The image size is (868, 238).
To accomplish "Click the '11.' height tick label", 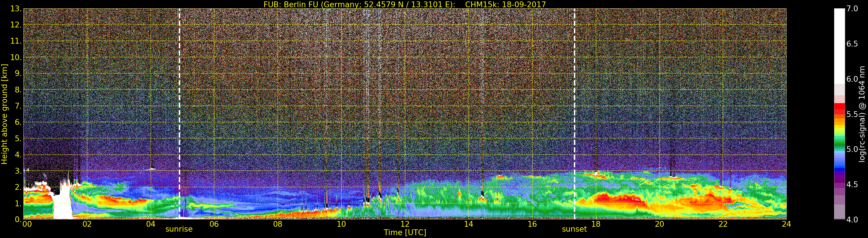I will [x=16, y=41].
